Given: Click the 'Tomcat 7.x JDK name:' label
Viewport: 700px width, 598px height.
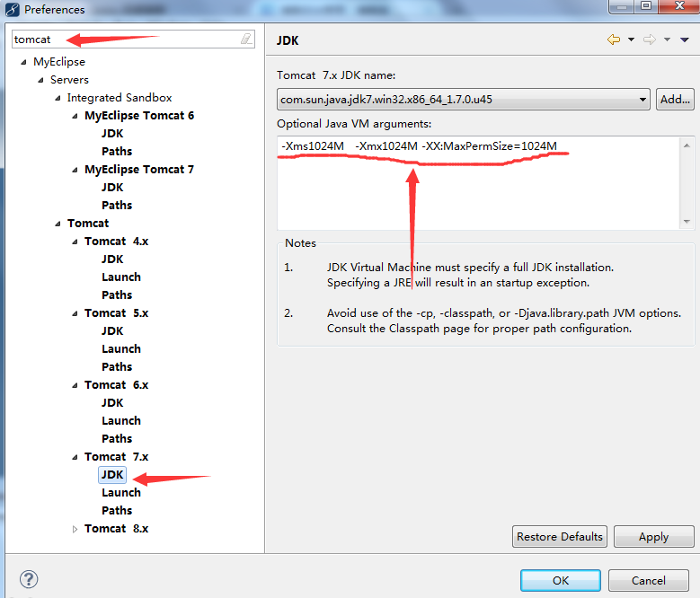Looking at the screenshot, I should point(336,75).
